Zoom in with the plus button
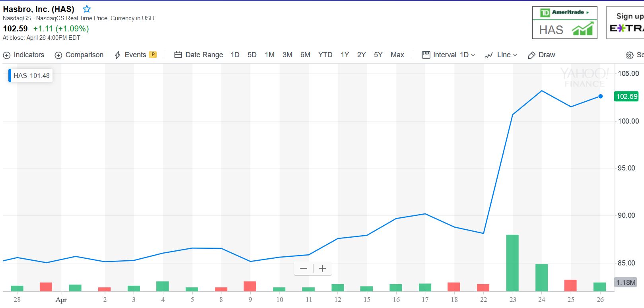This screenshot has width=644, height=308. tap(322, 269)
